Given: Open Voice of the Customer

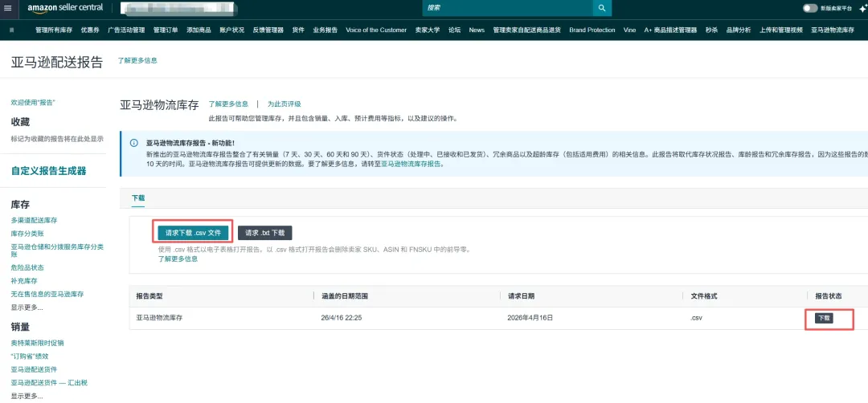Looking at the screenshot, I should click(x=376, y=31).
